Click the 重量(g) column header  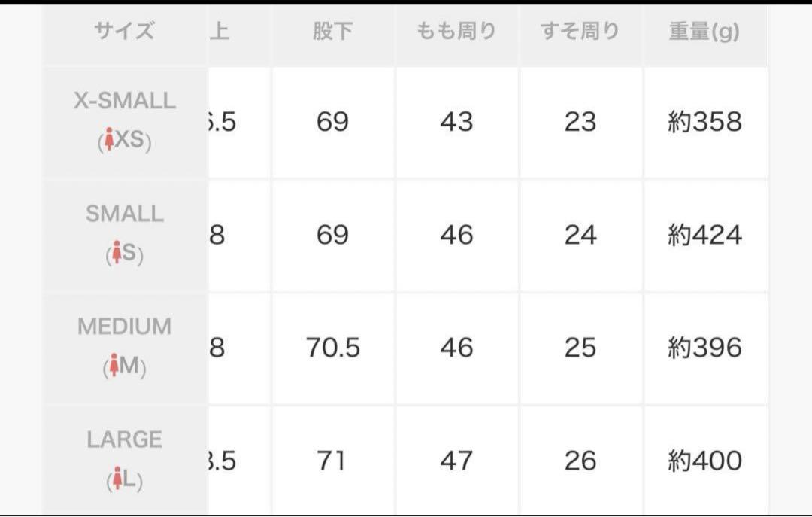click(x=704, y=32)
